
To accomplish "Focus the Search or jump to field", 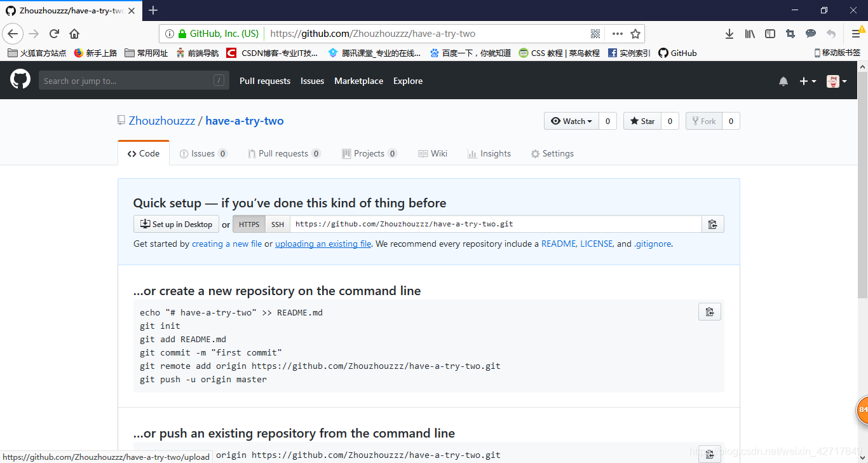I will (x=134, y=81).
